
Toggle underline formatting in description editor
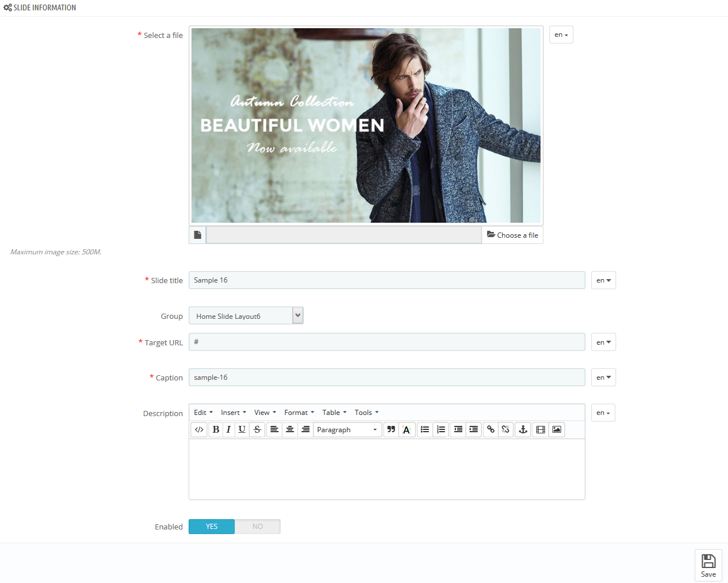coord(242,429)
